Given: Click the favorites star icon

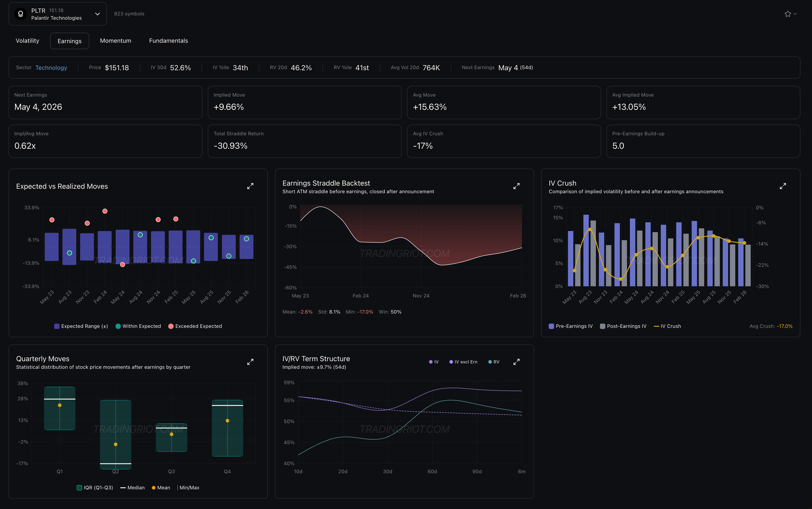Looking at the screenshot, I should point(787,14).
